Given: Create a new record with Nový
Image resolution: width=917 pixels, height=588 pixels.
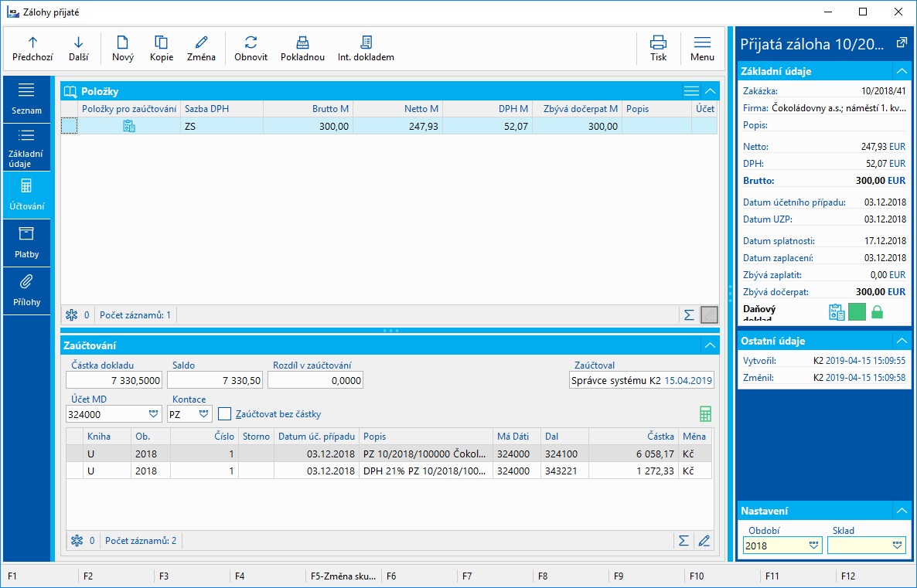Looking at the screenshot, I should pyautogui.click(x=122, y=42).
